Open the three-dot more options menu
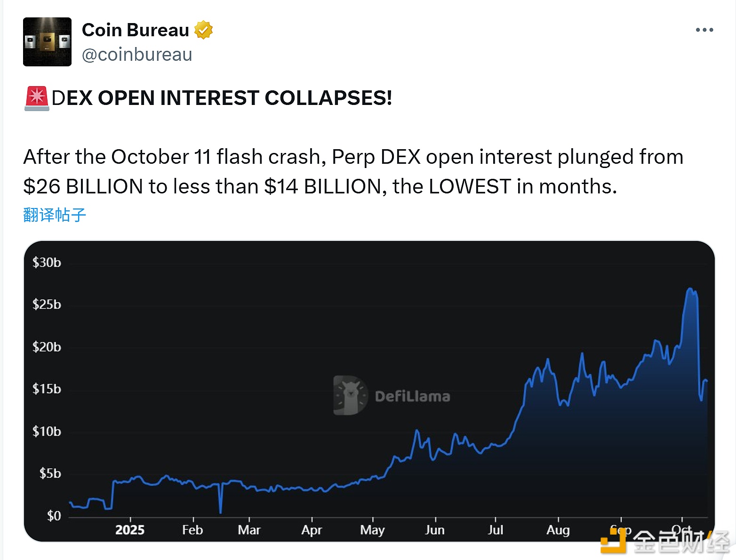 tap(704, 30)
